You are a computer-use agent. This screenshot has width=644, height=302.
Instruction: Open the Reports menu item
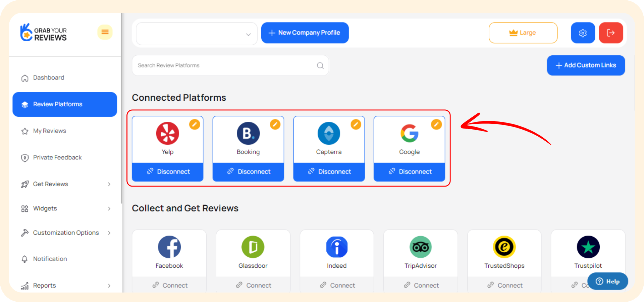tap(65, 286)
